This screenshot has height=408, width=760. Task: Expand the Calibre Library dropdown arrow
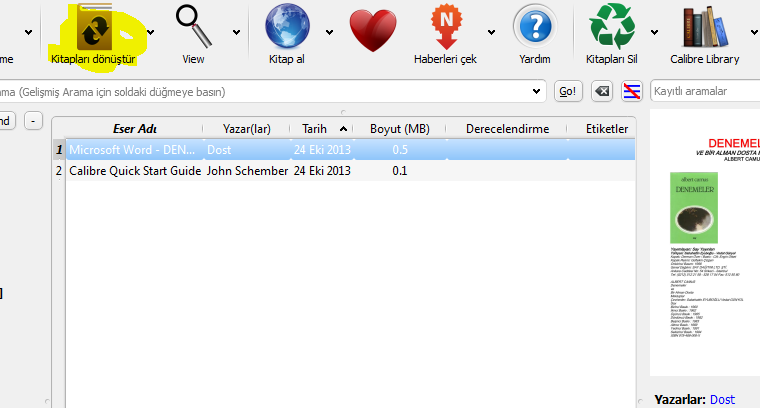[x=754, y=32]
